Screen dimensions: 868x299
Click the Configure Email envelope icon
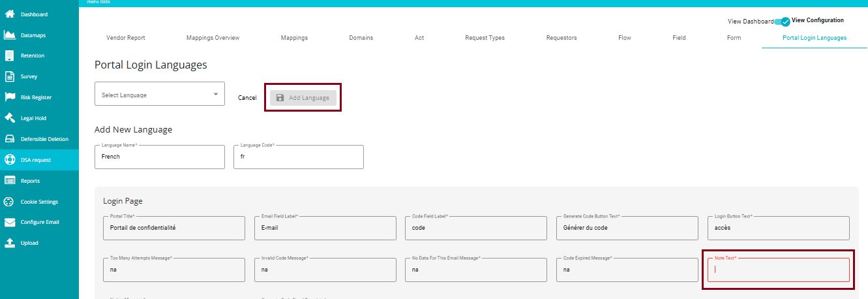coord(10,222)
